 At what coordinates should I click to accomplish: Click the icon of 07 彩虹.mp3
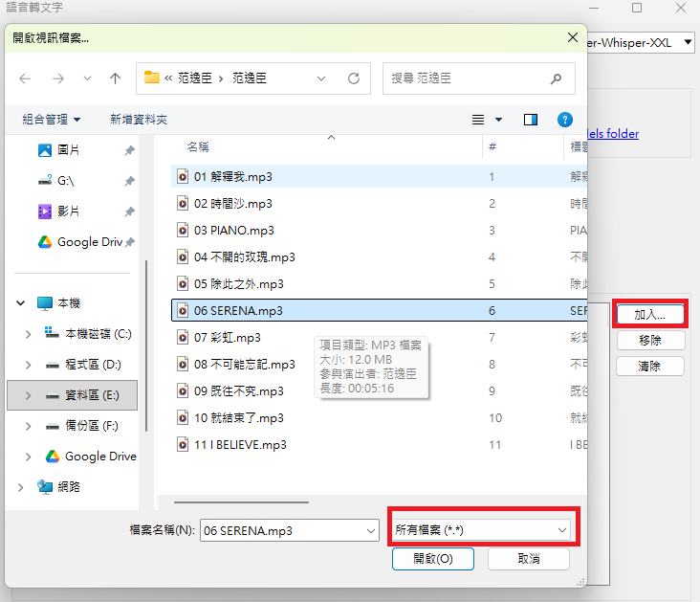click(183, 338)
